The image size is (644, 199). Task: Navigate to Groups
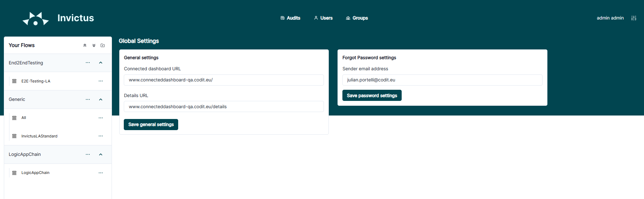[357, 18]
